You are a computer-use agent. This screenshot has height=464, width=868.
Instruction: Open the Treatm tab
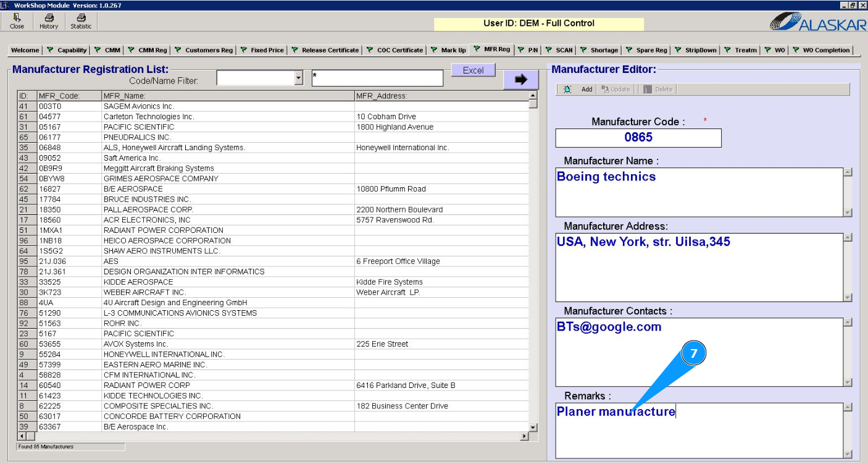[x=741, y=50]
